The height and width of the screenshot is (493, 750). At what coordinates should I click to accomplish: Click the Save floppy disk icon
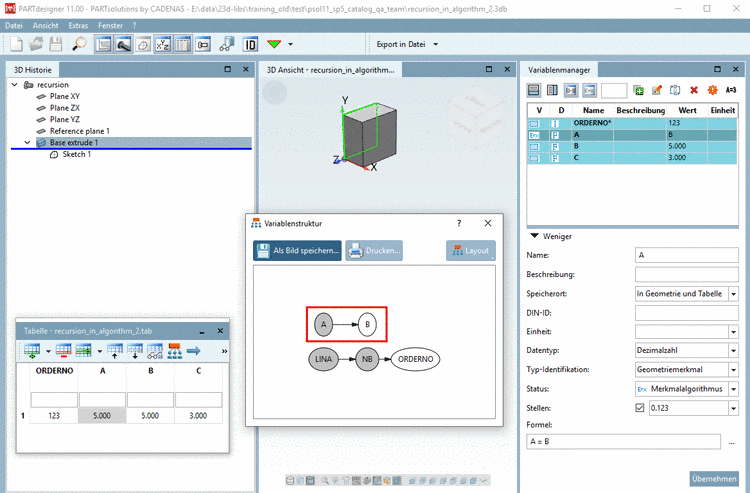coord(56,44)
